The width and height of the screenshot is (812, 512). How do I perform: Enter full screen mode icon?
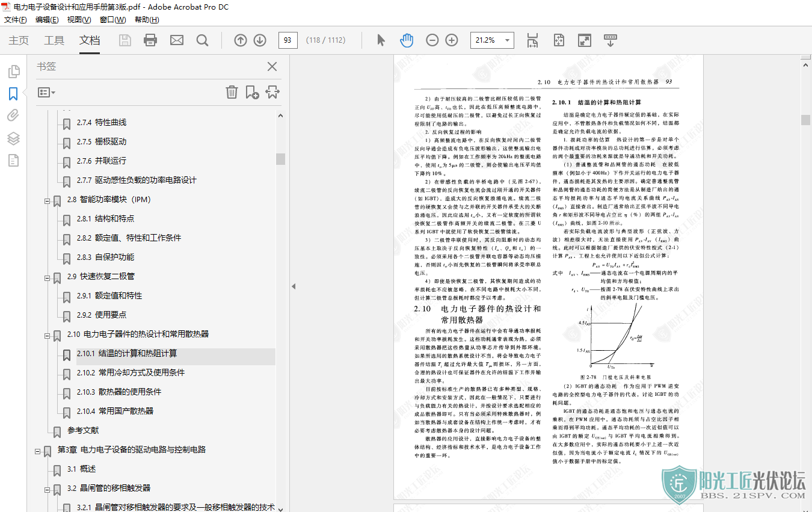(x=585, y=40)
